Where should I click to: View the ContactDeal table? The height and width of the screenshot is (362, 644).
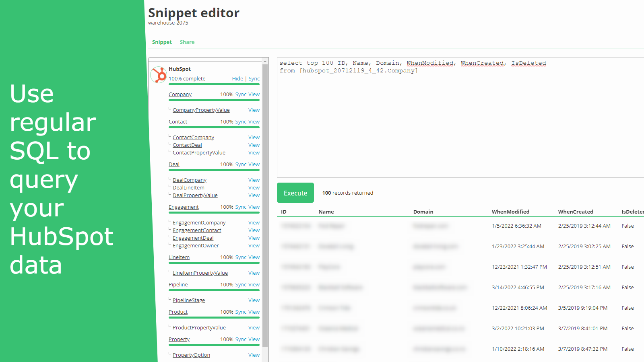click(254, 145)
